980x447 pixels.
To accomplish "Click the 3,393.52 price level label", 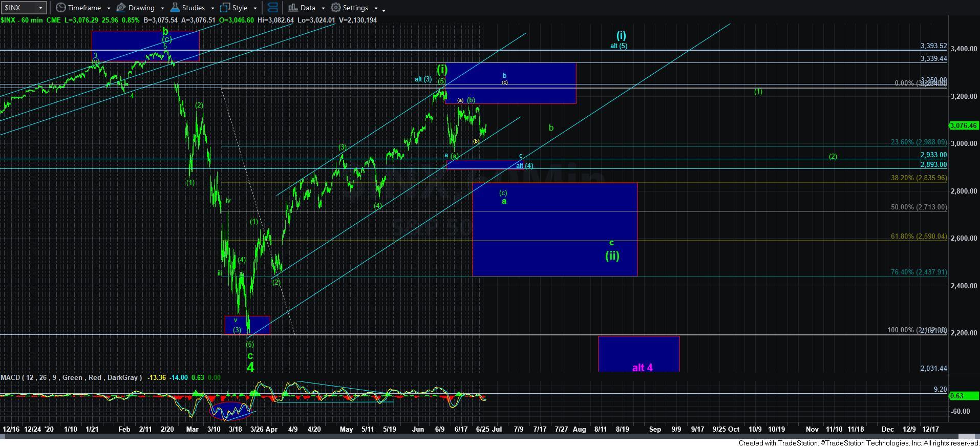I will click(933, 46).
